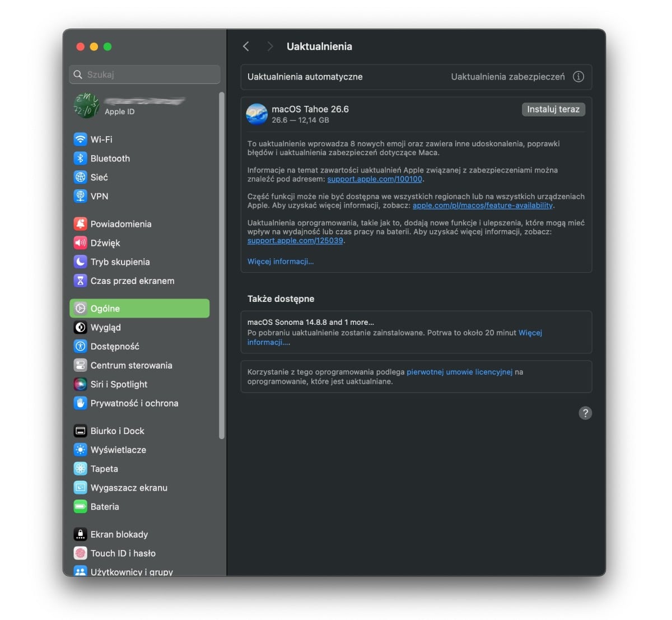Click the VPN icon in sidebar
The width and height of the screenshot is (672, 620).
tap(80, 196)
